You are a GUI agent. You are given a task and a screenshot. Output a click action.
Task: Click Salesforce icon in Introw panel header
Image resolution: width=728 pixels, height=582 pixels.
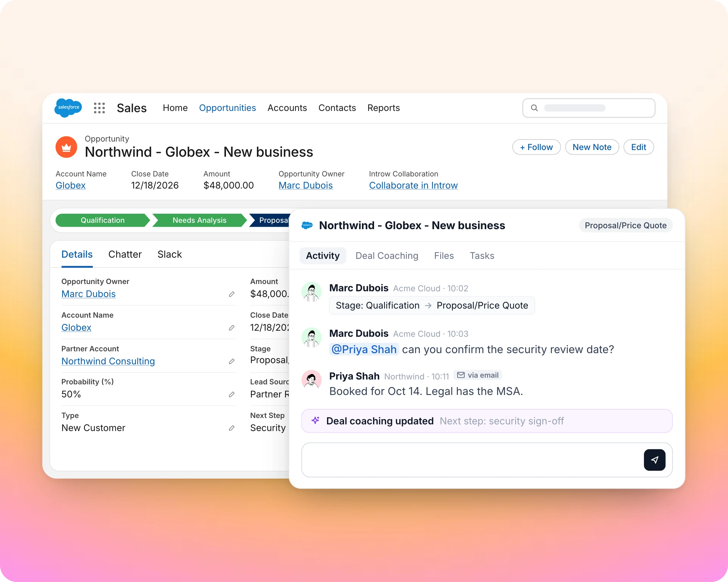(x=307, y=226)
